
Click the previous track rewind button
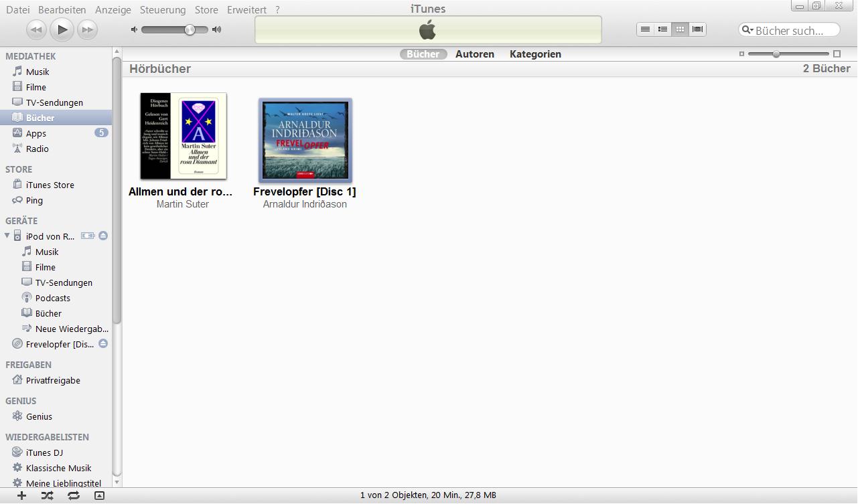tap(36, 29)
